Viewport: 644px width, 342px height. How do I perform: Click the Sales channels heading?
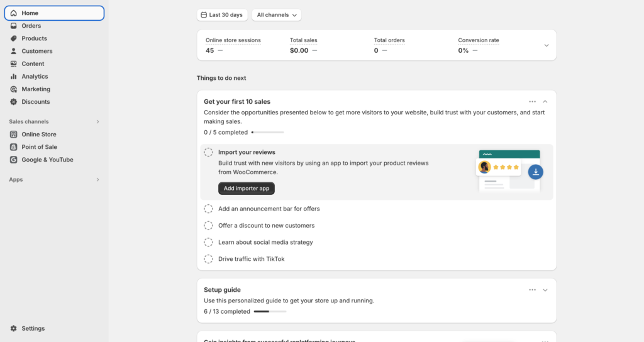(29, 122)
